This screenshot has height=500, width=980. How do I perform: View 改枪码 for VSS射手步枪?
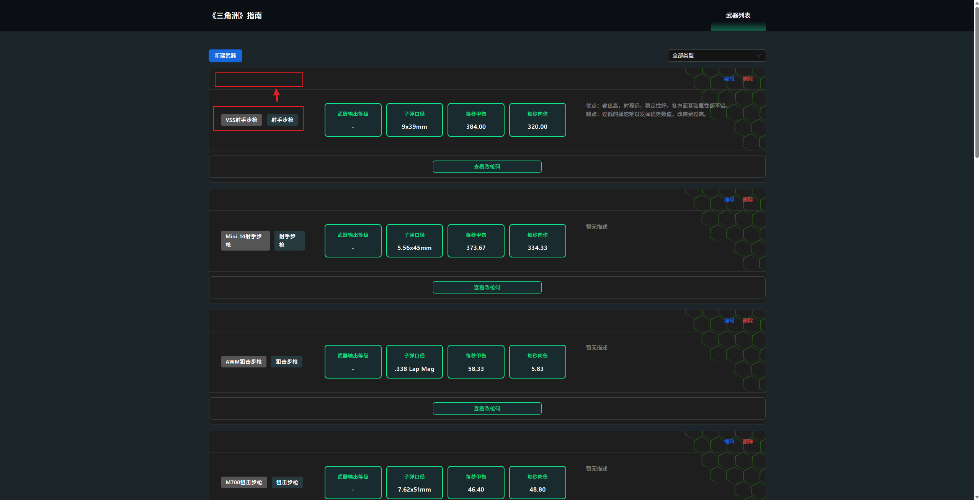[487, 167]
